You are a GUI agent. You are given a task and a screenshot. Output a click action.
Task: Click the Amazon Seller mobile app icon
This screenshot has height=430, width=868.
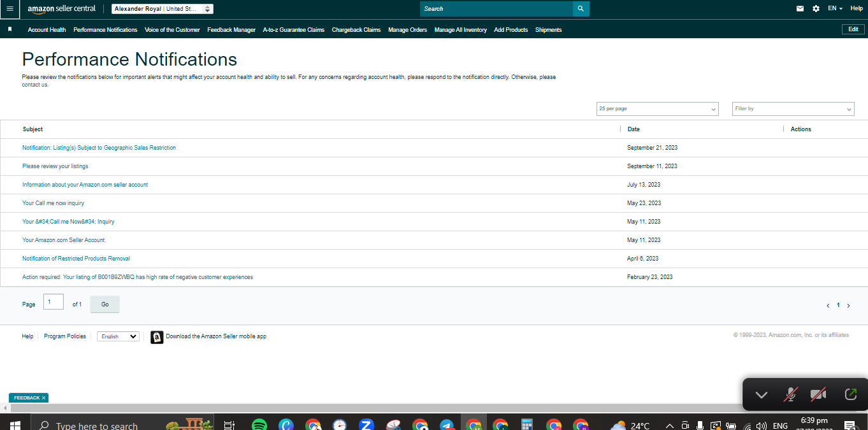pyautogui.click(x=157, y=337)
